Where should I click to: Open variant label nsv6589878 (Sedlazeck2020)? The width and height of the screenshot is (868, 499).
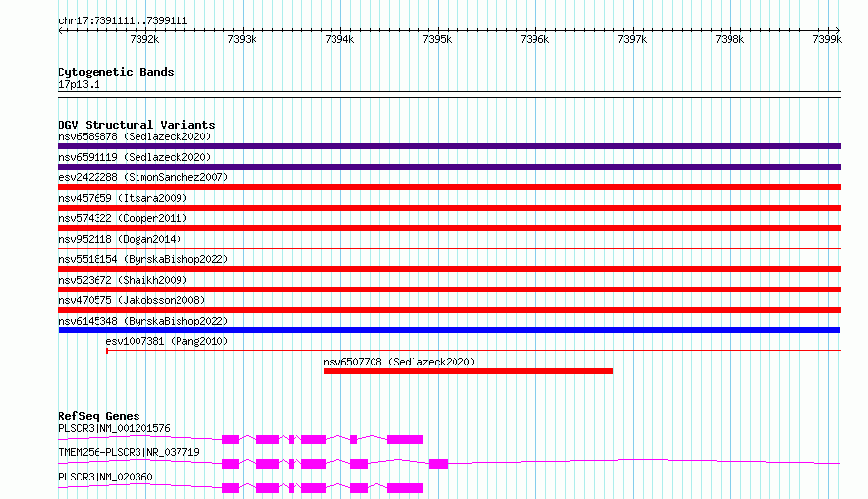coord(135,136)
